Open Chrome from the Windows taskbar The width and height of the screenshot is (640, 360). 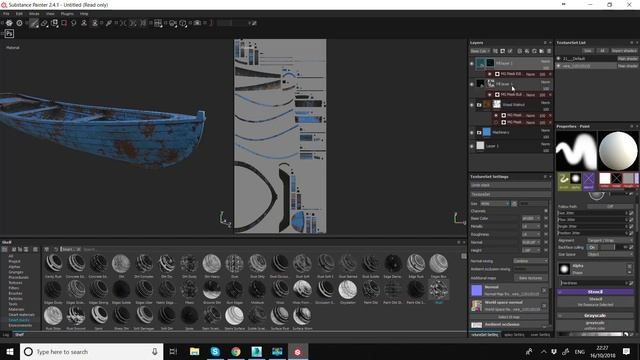pos(236,351)
